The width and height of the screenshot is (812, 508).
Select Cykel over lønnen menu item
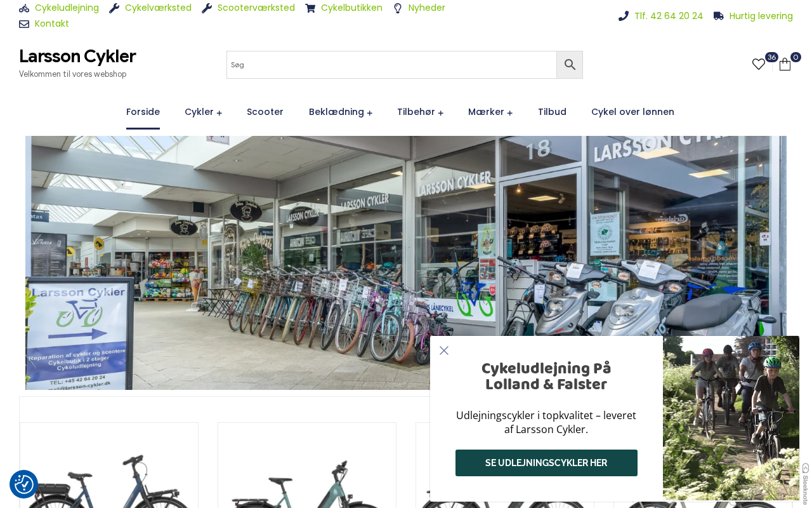click(x=632, y=112)
